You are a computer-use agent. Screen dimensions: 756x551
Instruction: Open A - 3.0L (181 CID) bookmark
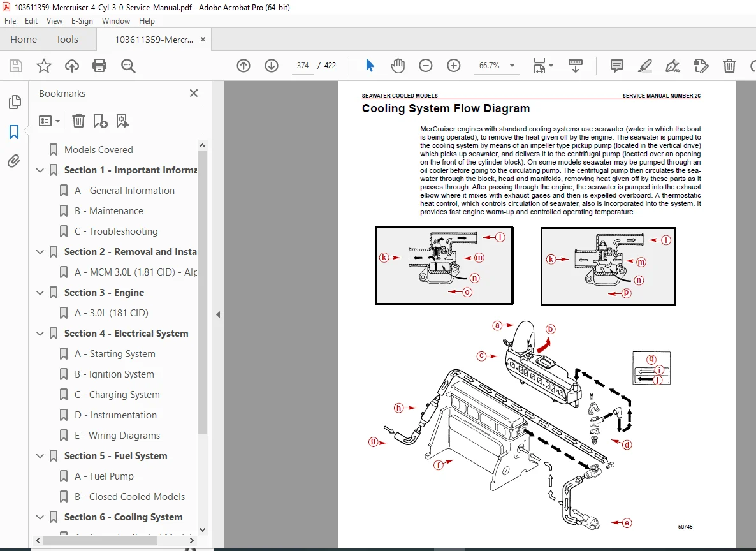112,313
